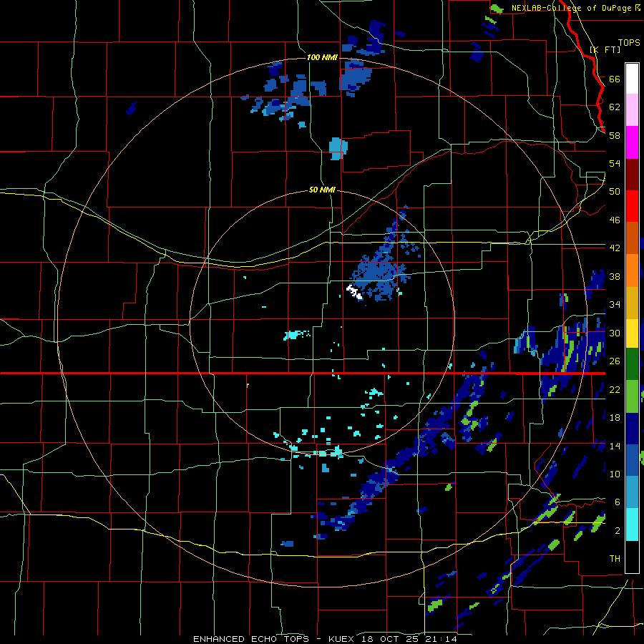Click the [K FT] units label

[x=605, y=49]
